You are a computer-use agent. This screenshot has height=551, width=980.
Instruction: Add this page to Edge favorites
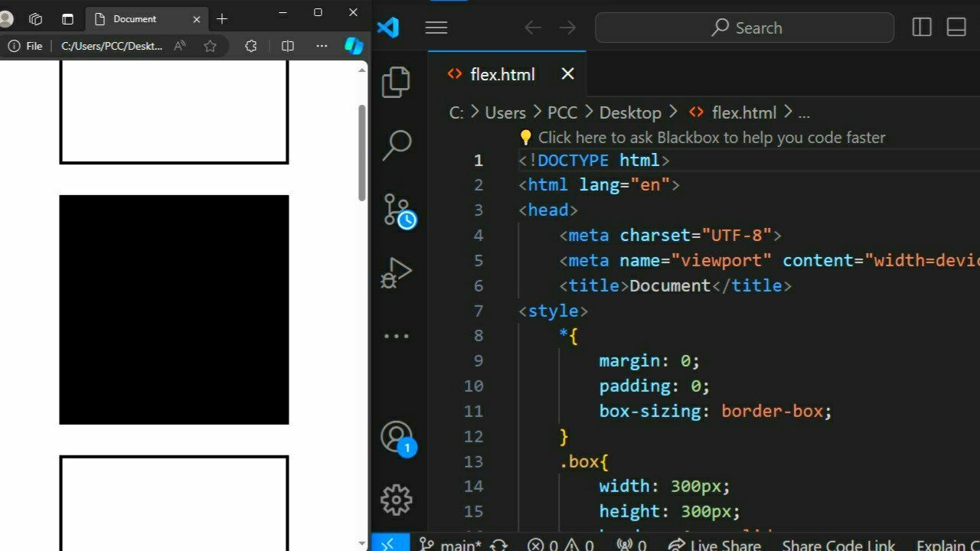[210, 46]
